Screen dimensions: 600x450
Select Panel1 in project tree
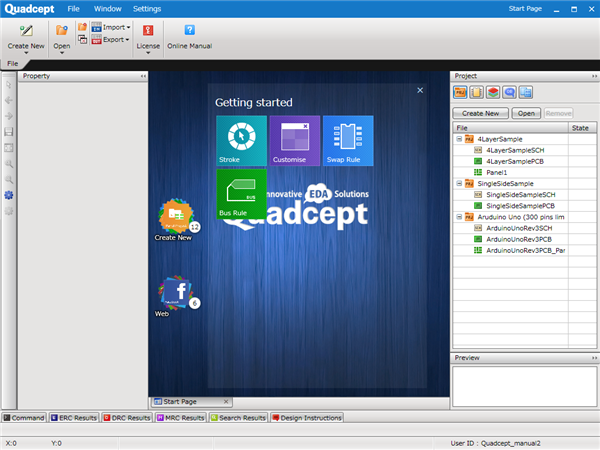point(496,172)
